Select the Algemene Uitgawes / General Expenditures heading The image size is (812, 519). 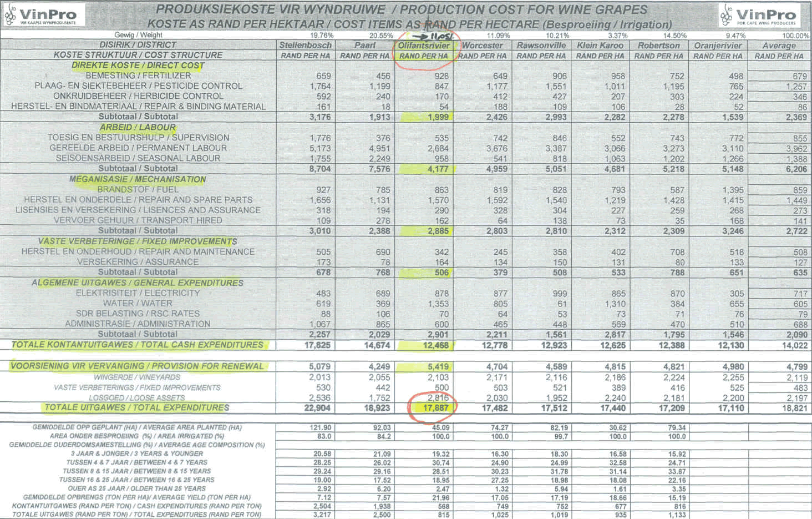click(x=138, y=283)
